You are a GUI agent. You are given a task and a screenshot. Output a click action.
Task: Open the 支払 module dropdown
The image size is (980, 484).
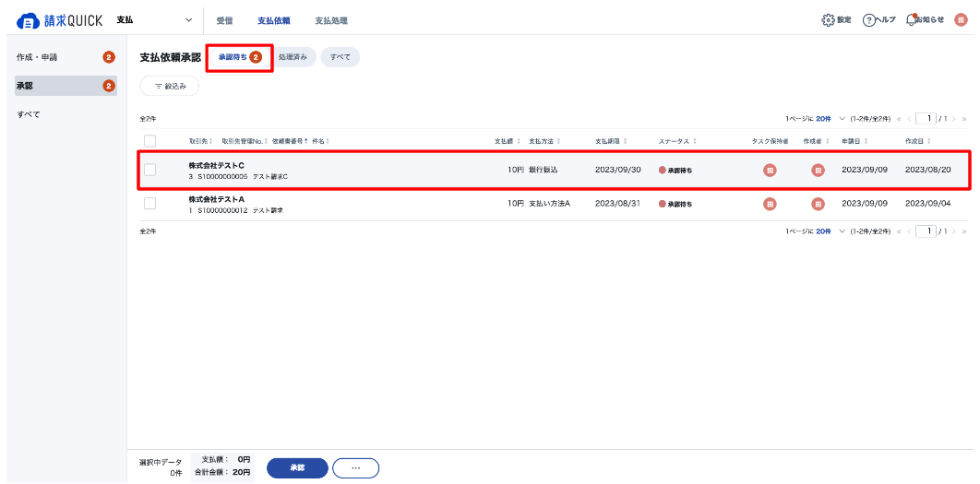(154, 20)
